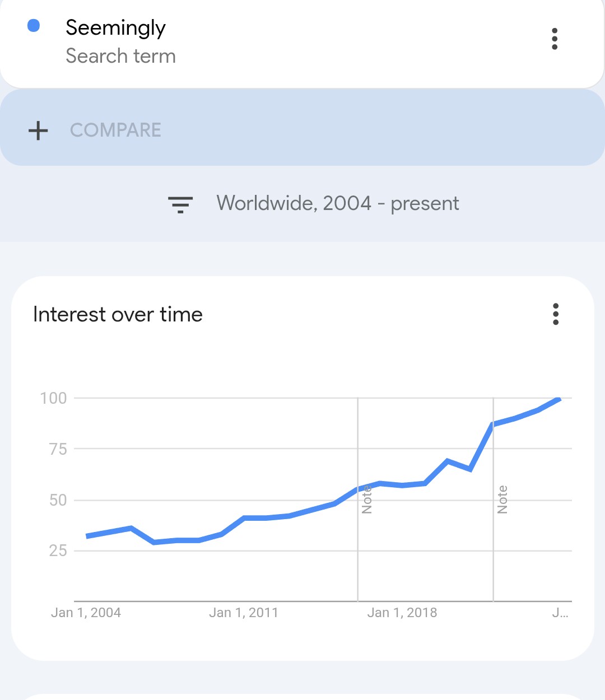Click the first Note label near 2016

tap(367, 500)
